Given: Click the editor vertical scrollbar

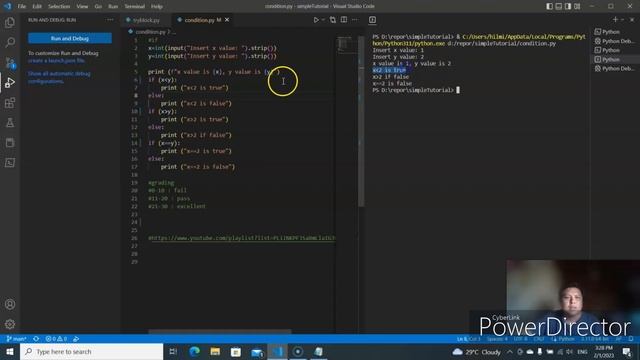Looking at the screenshot, I should (x=361, y=122).
